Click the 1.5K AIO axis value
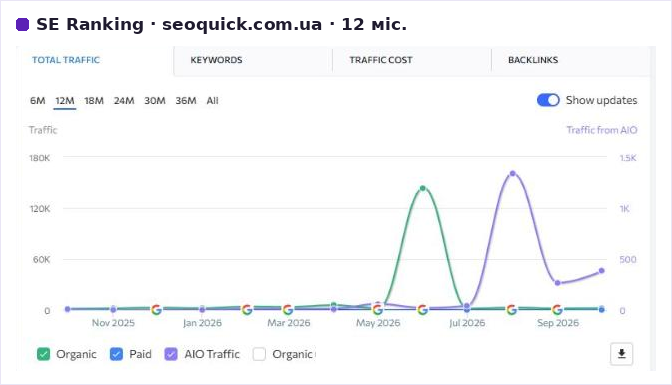672x385 pixels. pyautogui.click(x=628, y=158)
